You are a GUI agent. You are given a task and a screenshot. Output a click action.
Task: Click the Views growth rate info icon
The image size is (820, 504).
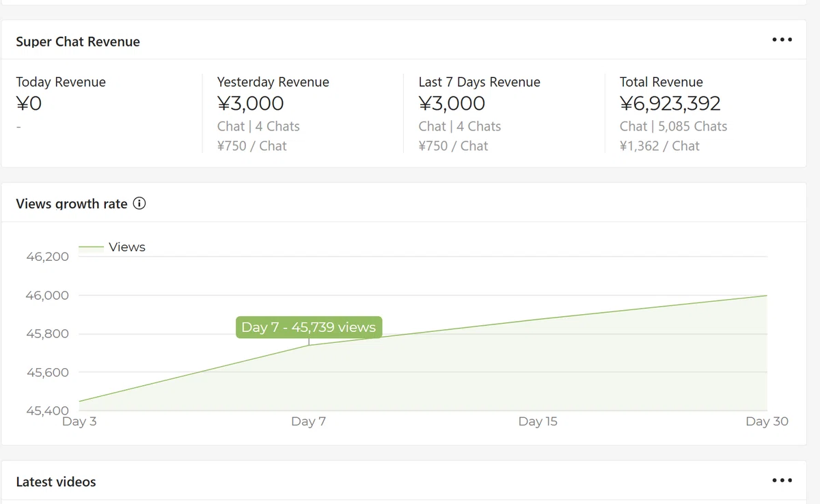coord(139,203)
